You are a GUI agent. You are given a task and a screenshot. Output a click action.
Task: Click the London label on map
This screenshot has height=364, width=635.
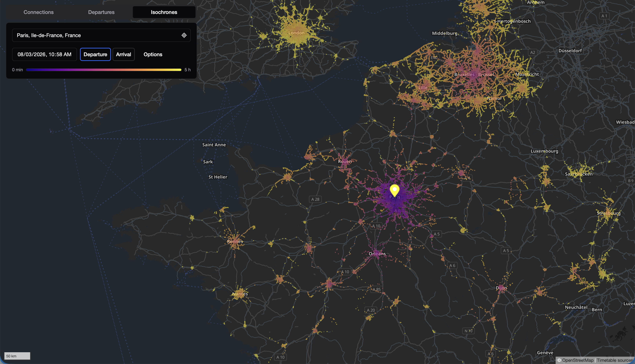click(296, 33)
